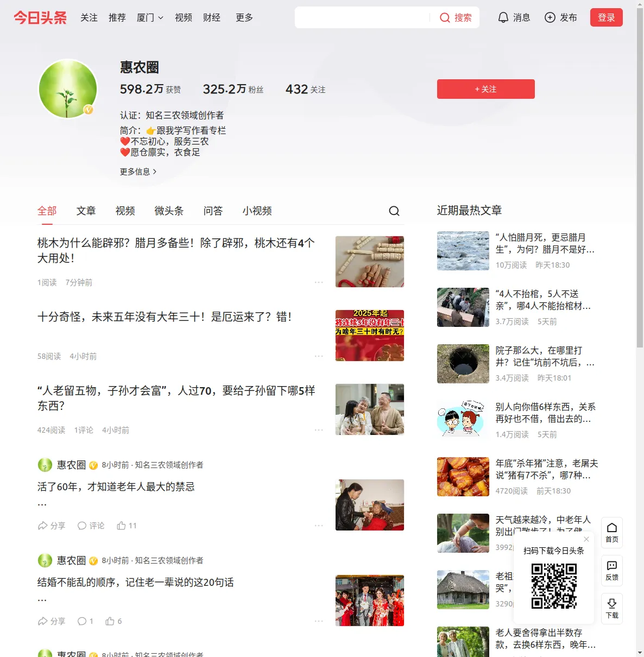Open thumbnail of 桃木为什么能辟邪 article
This screenshot has width=644, height=657.
coord(370,262)
